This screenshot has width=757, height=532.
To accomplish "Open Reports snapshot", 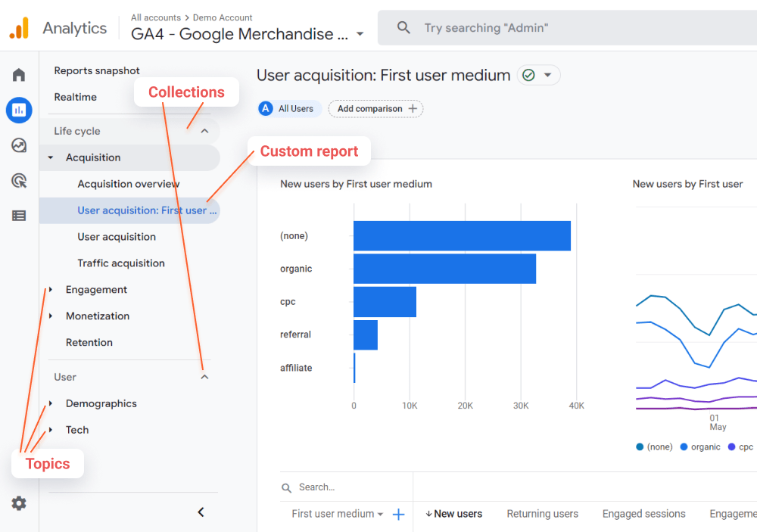I will [x=97, y=71].
